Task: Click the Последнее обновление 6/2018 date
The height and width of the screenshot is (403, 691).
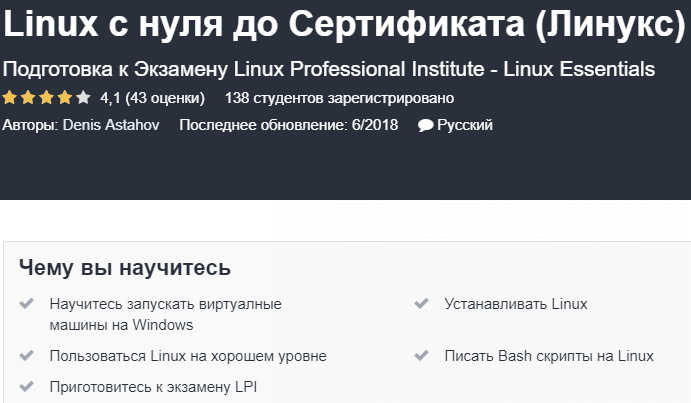Action: coord(288,125)
